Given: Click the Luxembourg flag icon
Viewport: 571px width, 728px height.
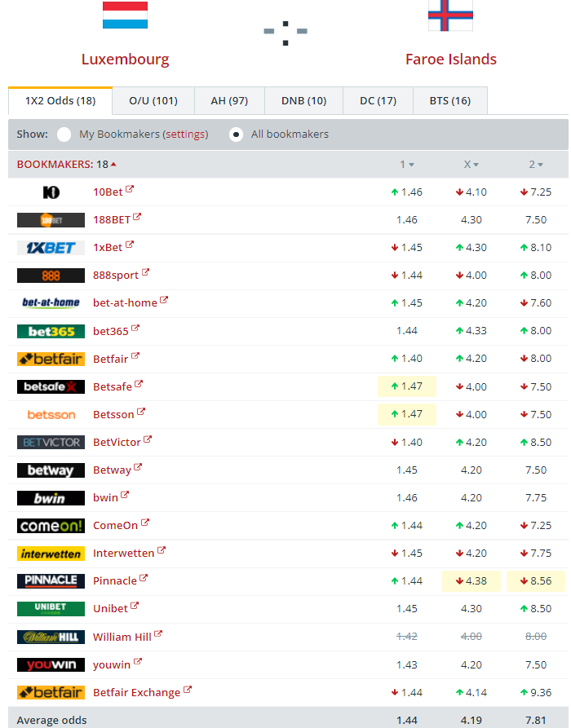Looking at the screenshot, I should pyautogui.click(x=125, y=15).
